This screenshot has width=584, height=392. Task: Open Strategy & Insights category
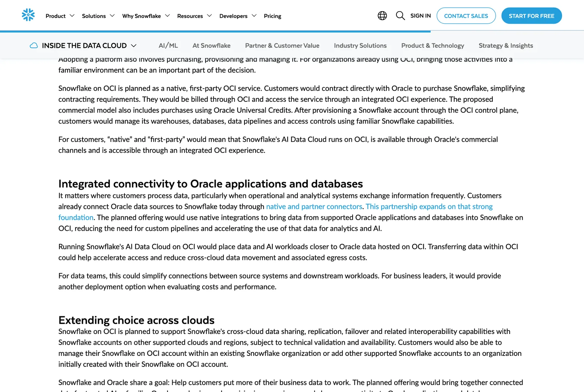click(x=506, y=46)
